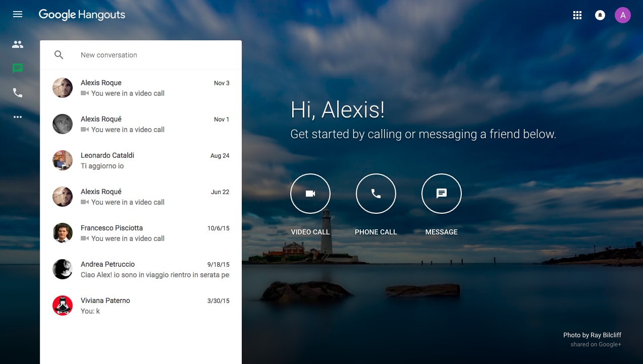The image size is (643, 364).
Task: Open the Photo by Ray Bilcliff credit
Action: 592,335
